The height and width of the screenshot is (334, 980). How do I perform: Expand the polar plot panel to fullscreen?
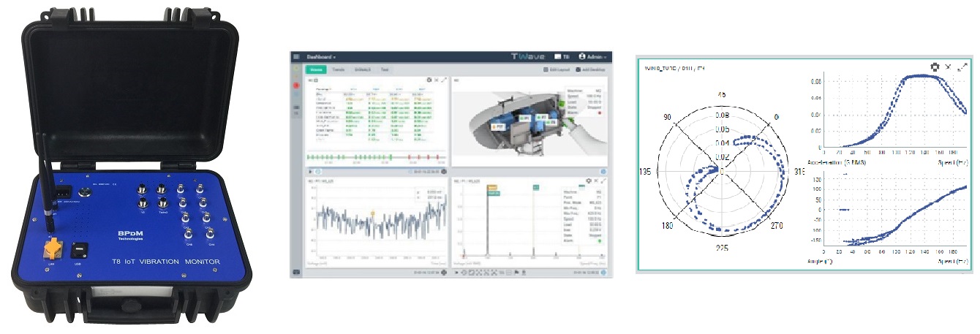960,67
